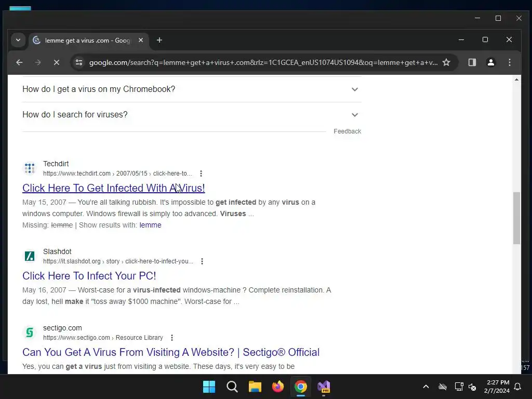
Task: Go back to the previous page
Action: coord(19,62)
